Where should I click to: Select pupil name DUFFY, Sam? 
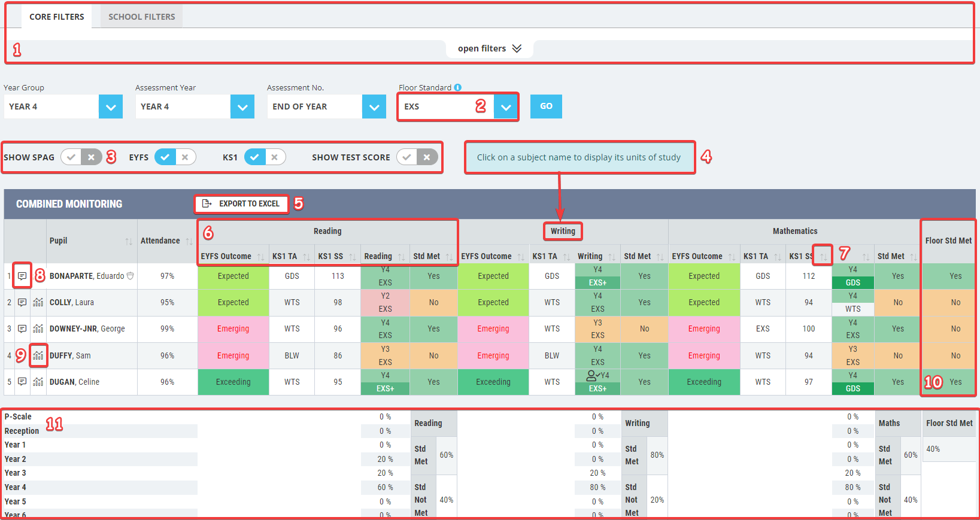(70, 355)
